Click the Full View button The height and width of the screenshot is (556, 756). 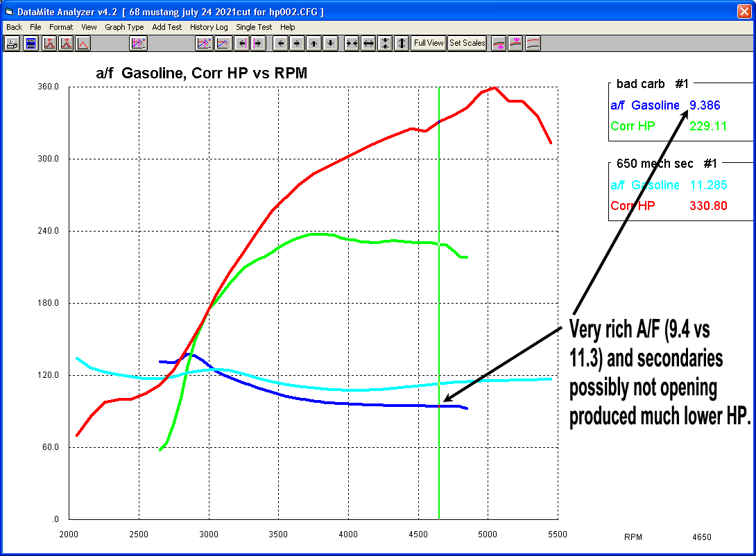pyautogui.click(x=429, y=44)
